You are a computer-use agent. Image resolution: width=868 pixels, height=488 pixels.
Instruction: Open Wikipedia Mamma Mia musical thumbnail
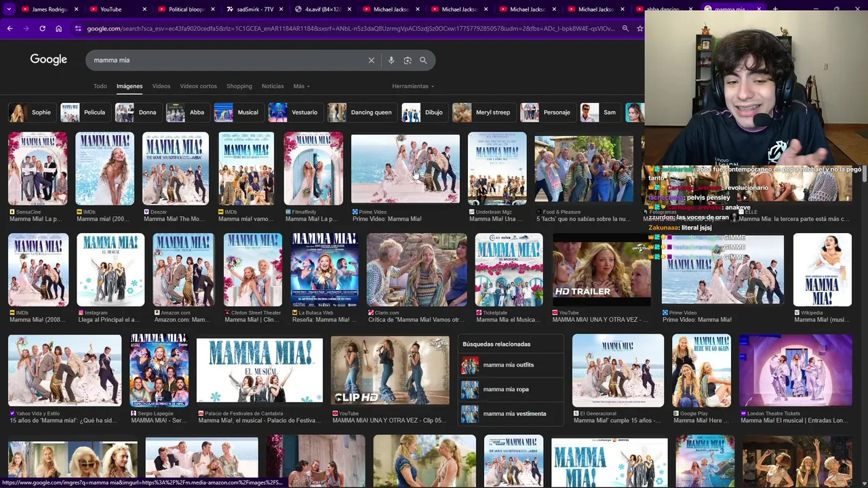tap(823, 270)
